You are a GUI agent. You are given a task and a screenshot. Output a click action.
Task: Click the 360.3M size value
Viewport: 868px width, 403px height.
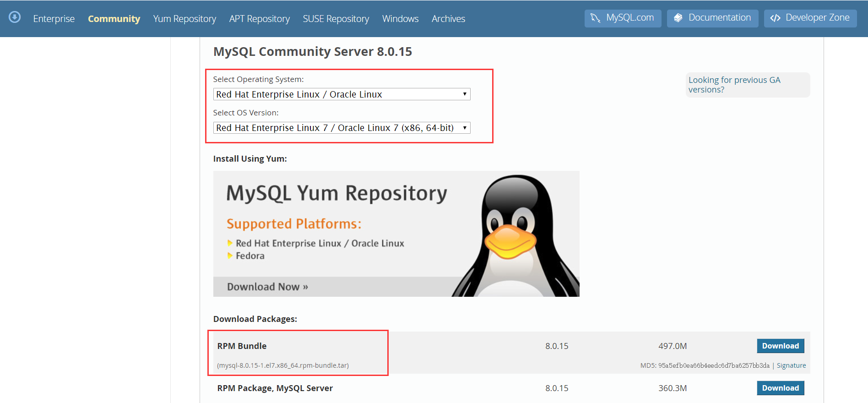click(673, 388)
